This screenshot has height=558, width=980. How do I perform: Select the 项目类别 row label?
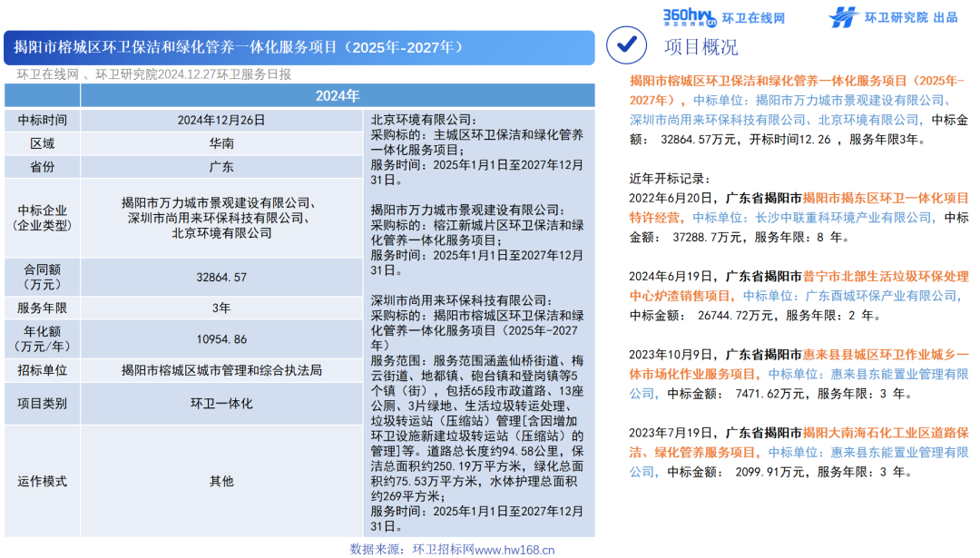[43, 404]
